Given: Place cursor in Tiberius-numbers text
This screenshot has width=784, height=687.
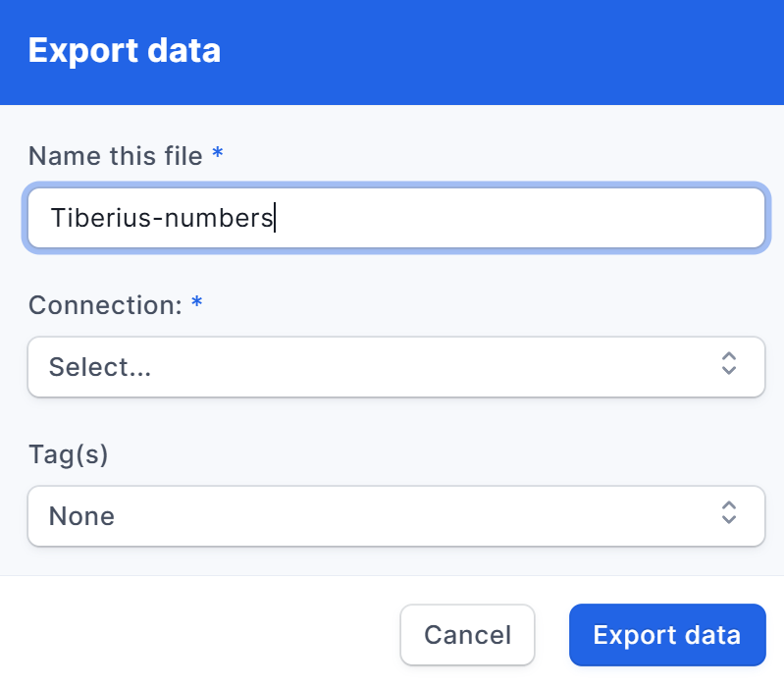Looking at the screenshot, I should [162, 218].
